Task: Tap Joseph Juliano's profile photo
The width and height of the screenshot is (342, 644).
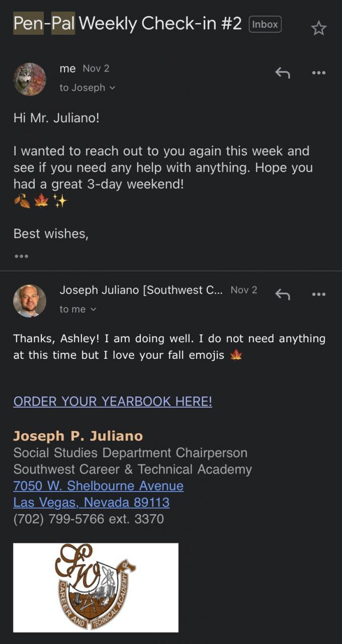Action: pos(30,301)
